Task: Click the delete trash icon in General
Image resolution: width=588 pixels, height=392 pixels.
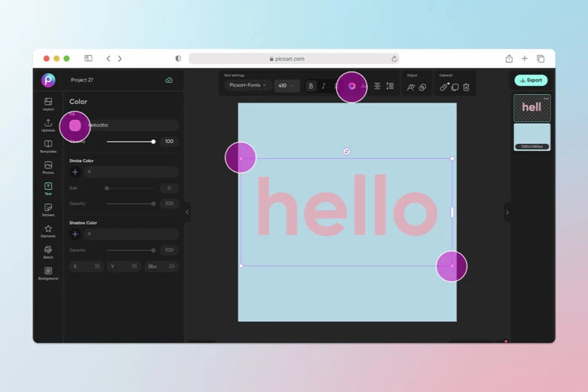Action: [x=466, y=87]
